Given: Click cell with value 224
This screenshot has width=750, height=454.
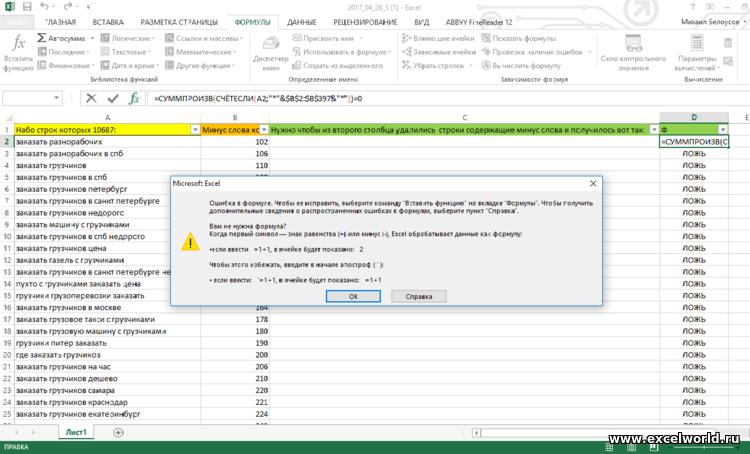Looking at the screenshot, I should (x=235, y=414).
